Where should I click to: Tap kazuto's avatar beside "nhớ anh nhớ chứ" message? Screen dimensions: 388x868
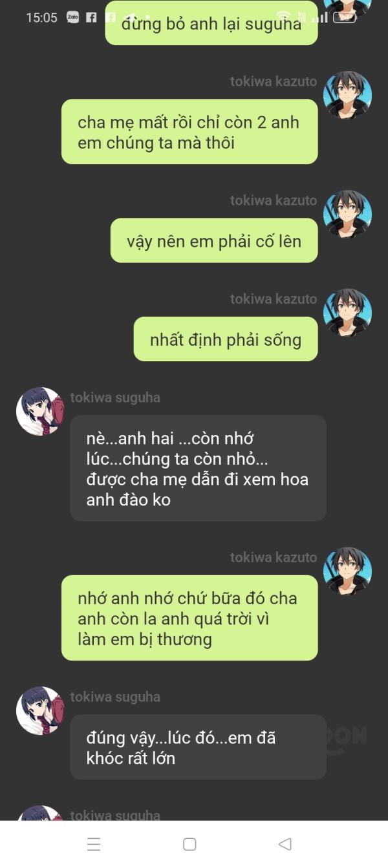tap(347, 571)
